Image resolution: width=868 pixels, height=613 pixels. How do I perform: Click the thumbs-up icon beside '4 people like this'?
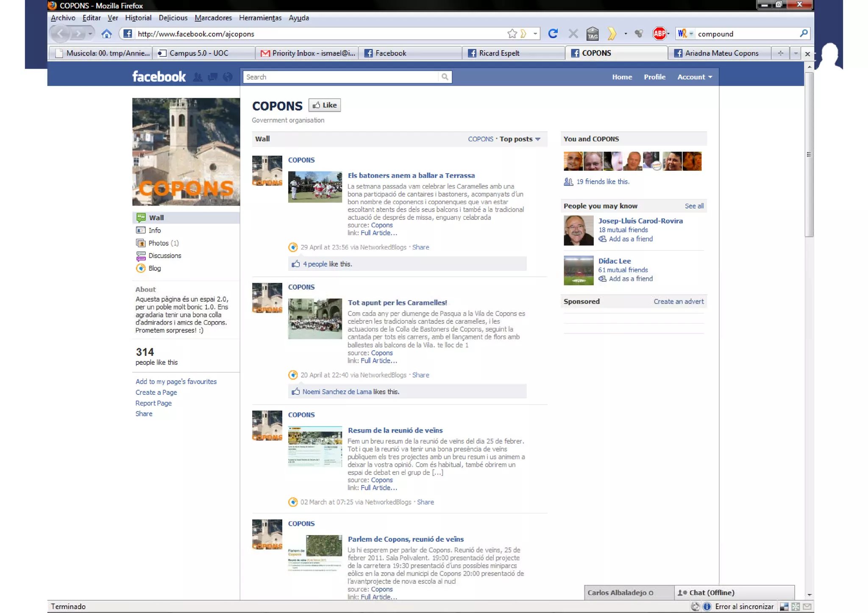(296, 264)
